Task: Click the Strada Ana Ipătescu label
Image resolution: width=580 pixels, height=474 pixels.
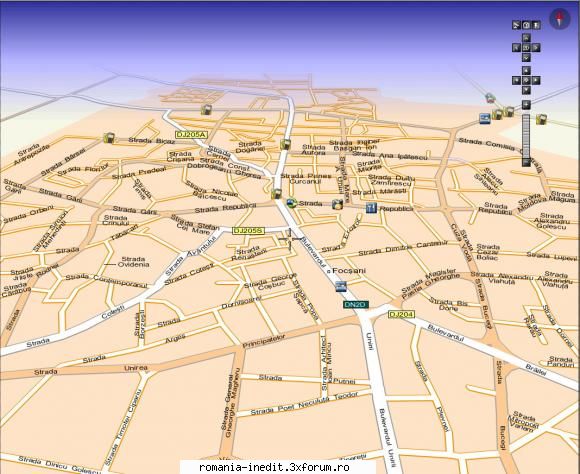Action: [390, 155]
